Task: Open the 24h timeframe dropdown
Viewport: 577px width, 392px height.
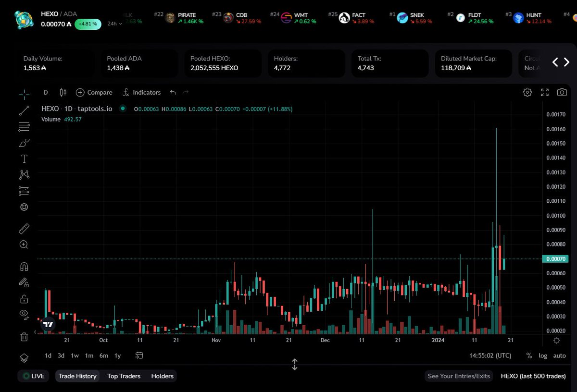Action: (x=114, y=24)
